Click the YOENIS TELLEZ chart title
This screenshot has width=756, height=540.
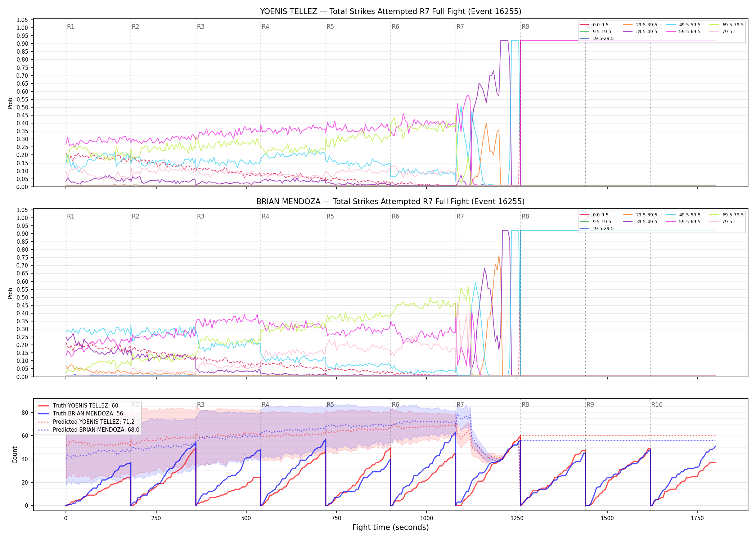point(391,12)
